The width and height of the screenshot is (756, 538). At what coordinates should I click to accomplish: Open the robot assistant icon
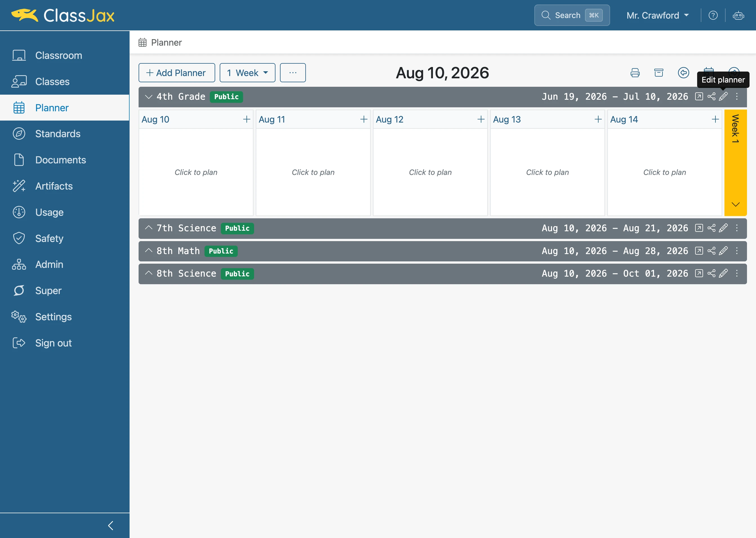(x=738, y=15)
